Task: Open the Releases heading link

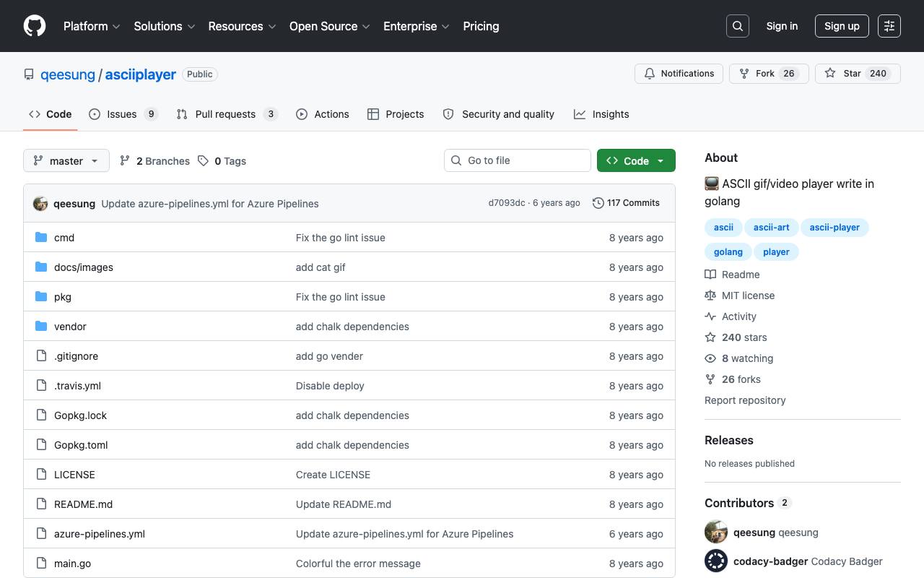Action: point(729,440)
